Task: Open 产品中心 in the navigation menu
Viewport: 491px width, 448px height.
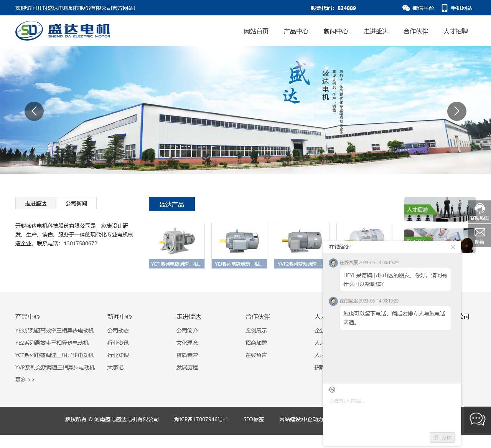Action: click(x=296, y=31)
